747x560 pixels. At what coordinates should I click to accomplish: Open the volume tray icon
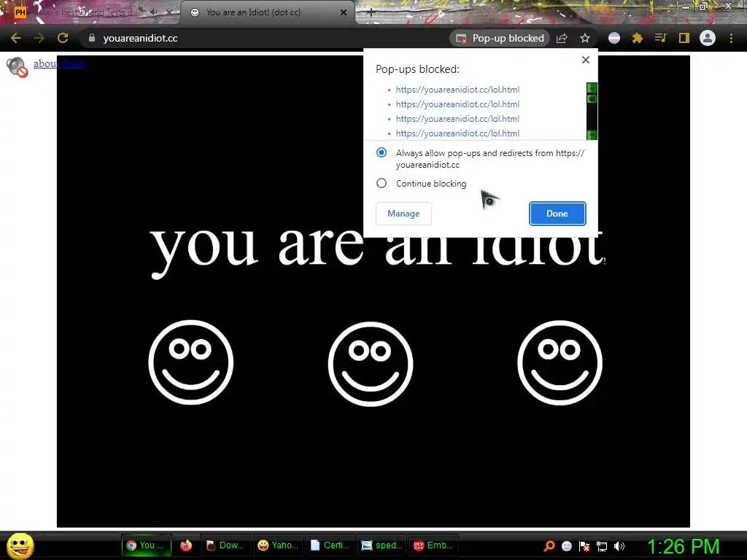[619, 546]
